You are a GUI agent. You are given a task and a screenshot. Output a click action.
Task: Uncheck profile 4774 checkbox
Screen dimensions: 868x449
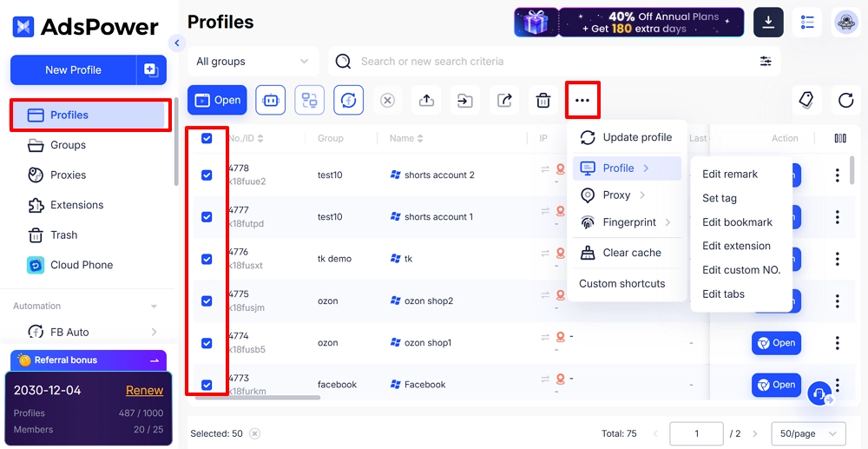(x=207, y=343)
